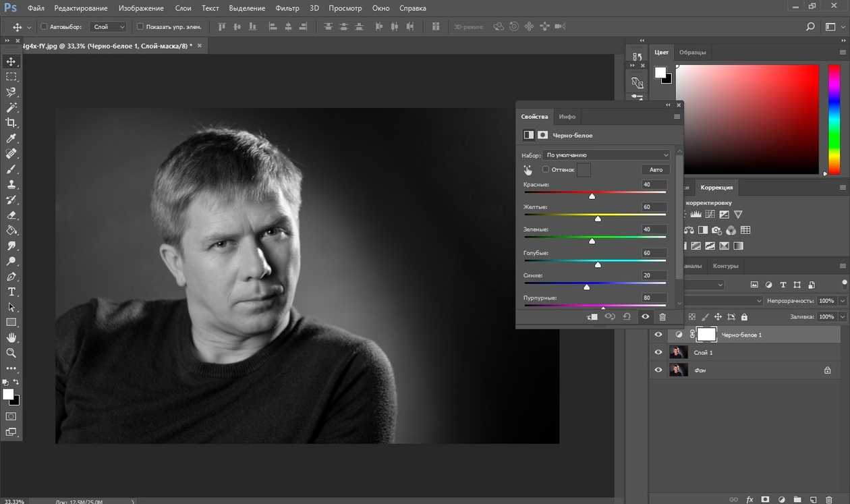
Task: Hide the Фон layer
Action: pyautogui.click(x=658, y=370)
